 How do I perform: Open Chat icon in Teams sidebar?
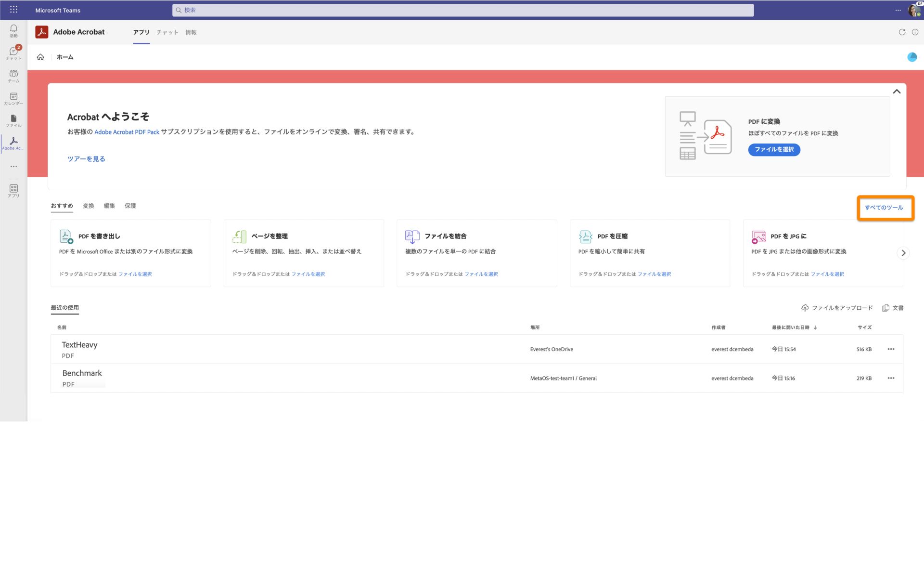point(13,53)
